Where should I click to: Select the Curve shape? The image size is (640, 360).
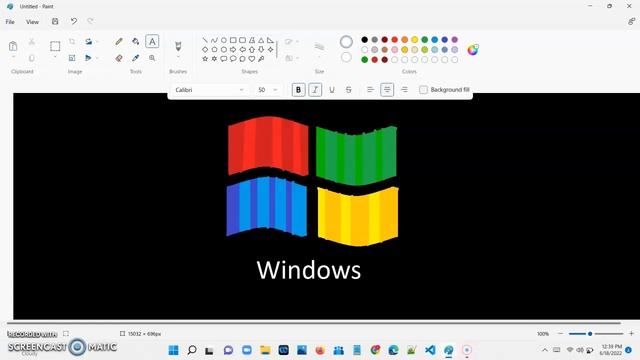click(214, 40)
